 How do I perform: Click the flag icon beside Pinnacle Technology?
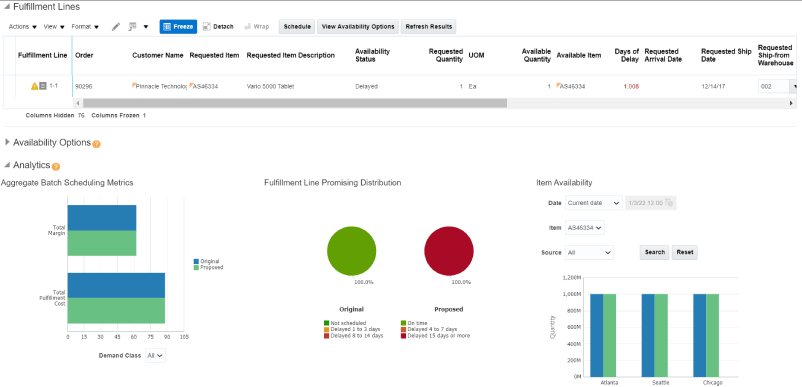(134, 85)
